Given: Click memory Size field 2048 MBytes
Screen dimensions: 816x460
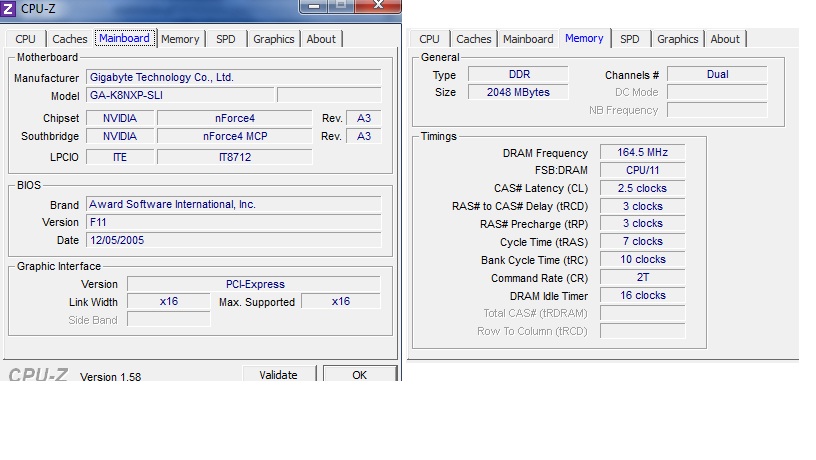Looking at the screenshot, I should (518, 92).
